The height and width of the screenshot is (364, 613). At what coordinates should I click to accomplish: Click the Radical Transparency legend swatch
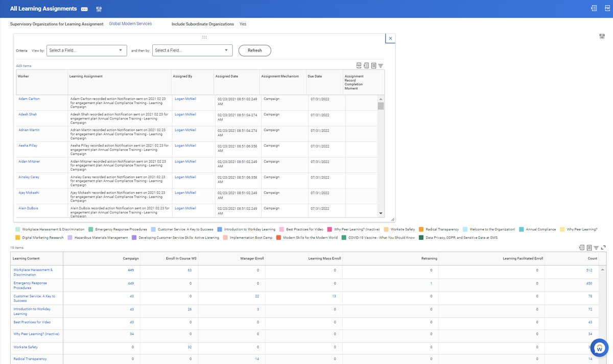point(421,230)
